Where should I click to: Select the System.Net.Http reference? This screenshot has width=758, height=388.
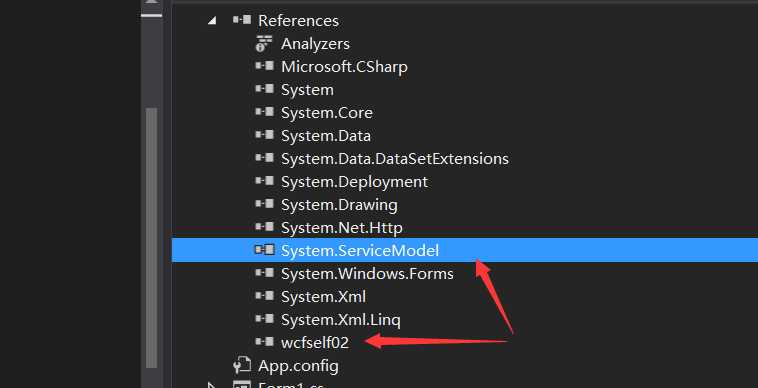click(x=341, y=228)
